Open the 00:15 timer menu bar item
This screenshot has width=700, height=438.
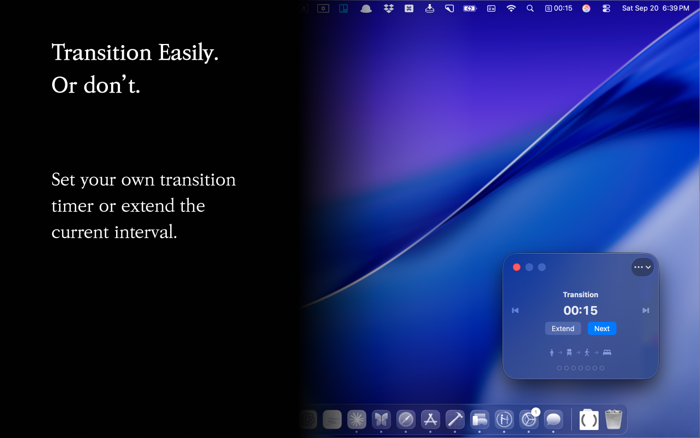pos(558,8)
